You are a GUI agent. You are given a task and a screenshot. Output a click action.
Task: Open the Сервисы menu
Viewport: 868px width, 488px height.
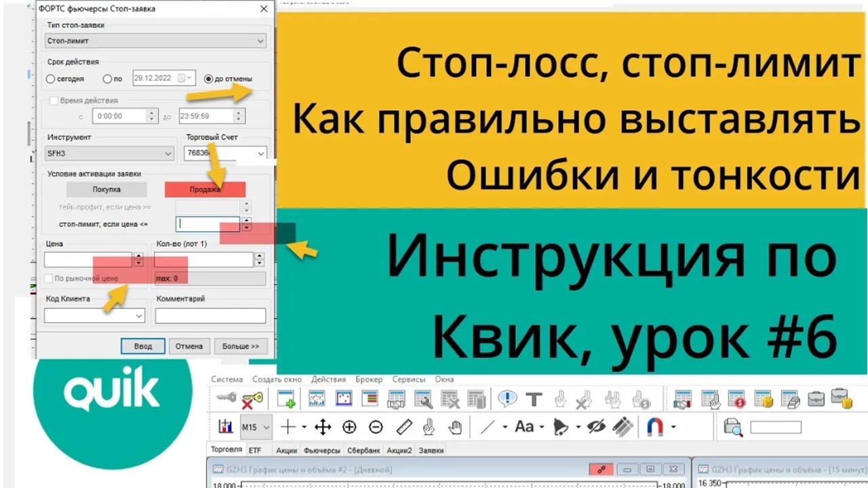(408, 380)
